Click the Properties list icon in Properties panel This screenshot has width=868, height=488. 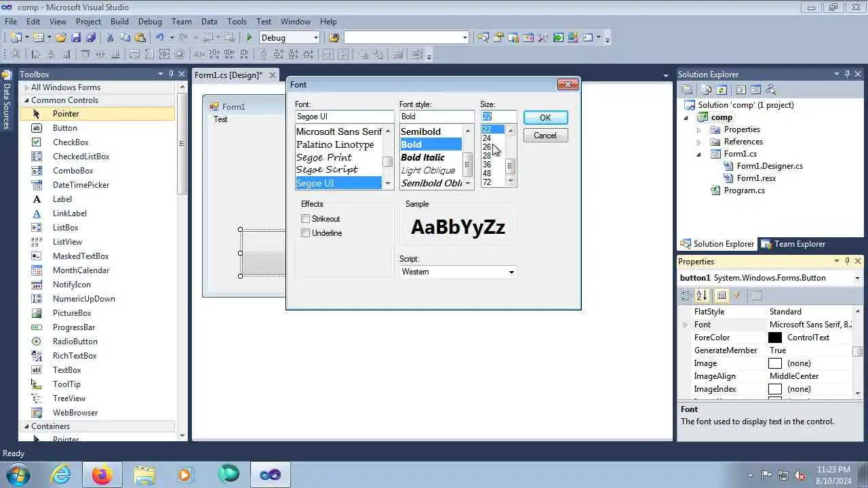[722, 296]
